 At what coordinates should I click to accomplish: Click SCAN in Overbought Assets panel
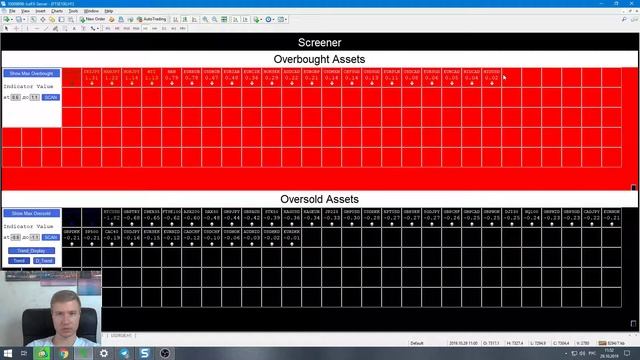[x=51, y=97]
